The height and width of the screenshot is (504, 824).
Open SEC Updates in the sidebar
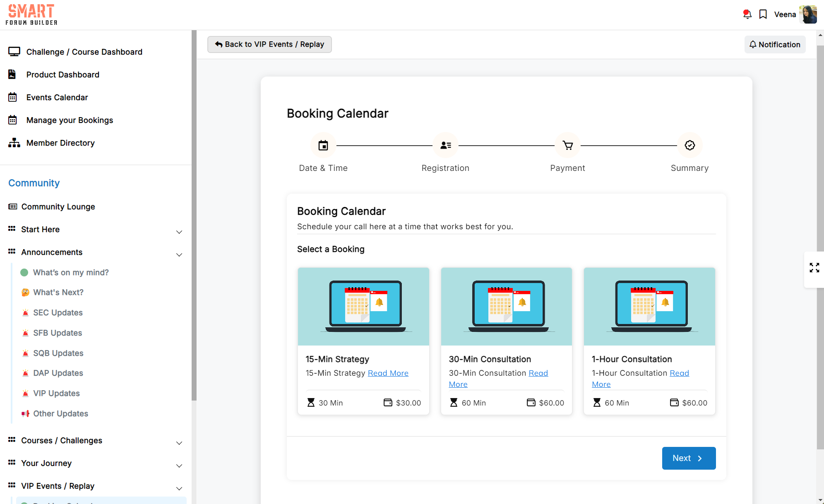58,312
